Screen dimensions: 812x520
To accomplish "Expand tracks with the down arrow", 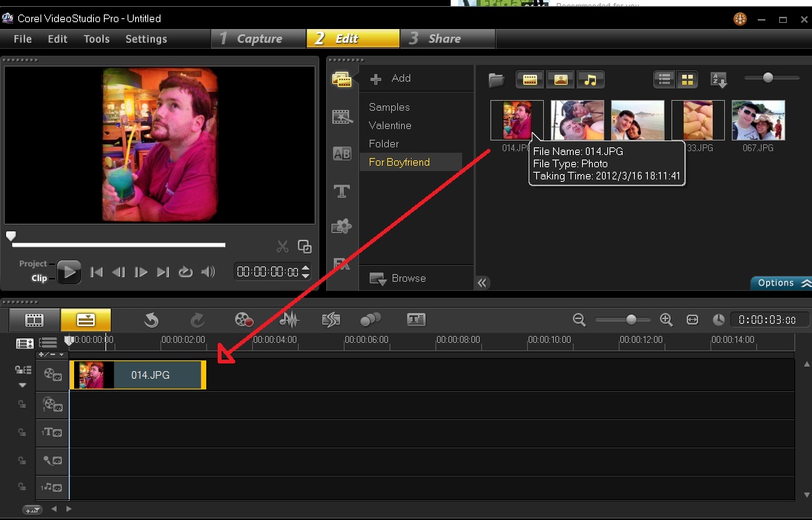I will coord(22,385).
